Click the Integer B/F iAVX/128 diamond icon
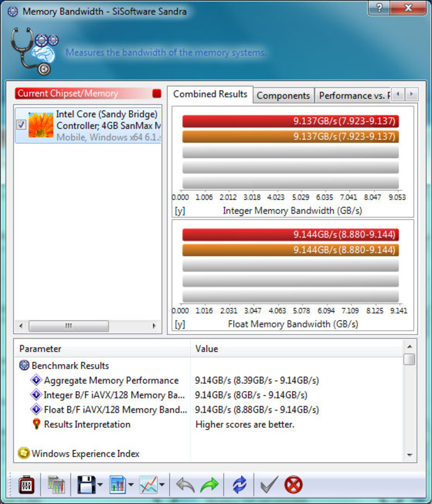Screen dimensions: 432x504 (x=36, y=394)
